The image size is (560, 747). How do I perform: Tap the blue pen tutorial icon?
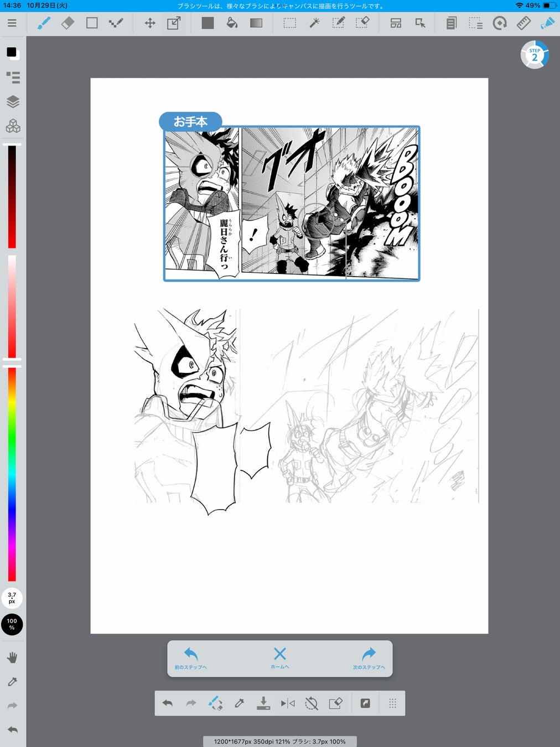(547, 23)
